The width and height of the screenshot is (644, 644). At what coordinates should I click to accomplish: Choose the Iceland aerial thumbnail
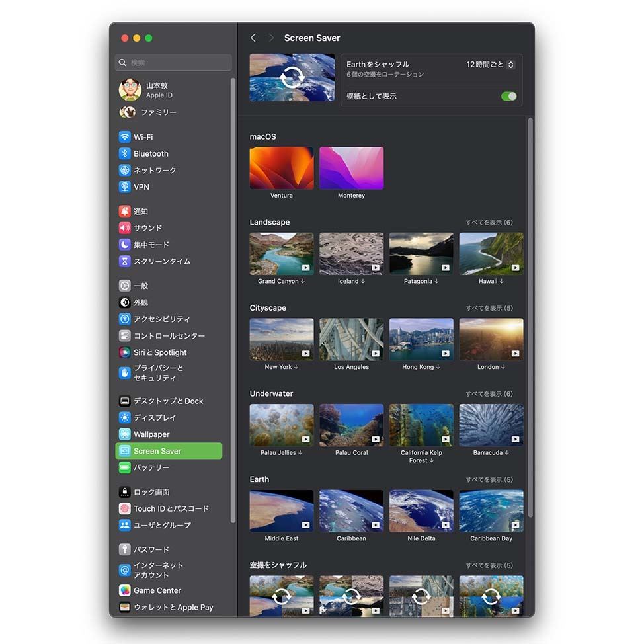click(352, 254)
